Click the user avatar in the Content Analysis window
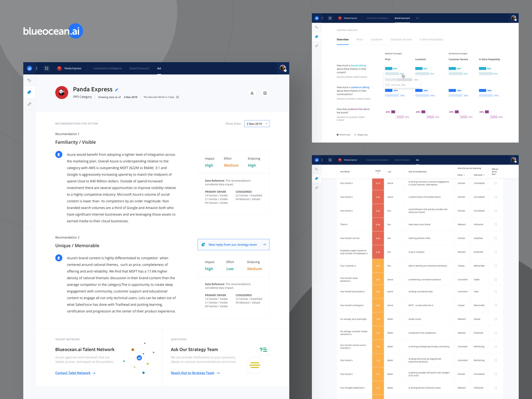The width and height of the screenshot is (532, 399). (513, 18)
